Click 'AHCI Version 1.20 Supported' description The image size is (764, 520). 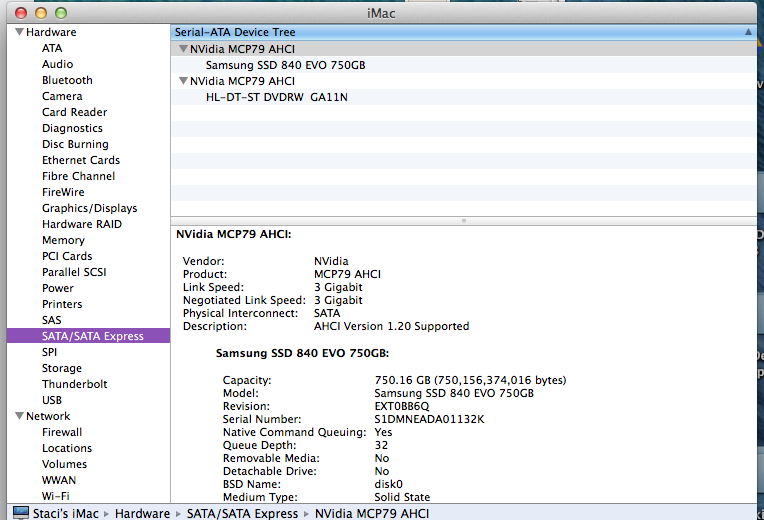(x=391, y=327)
